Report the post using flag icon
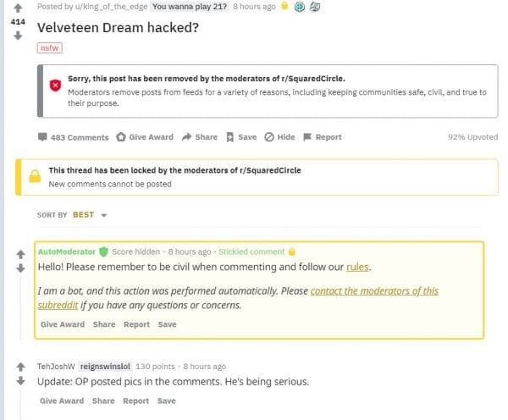Screen dimensions: 508x420 coord(308,137)
